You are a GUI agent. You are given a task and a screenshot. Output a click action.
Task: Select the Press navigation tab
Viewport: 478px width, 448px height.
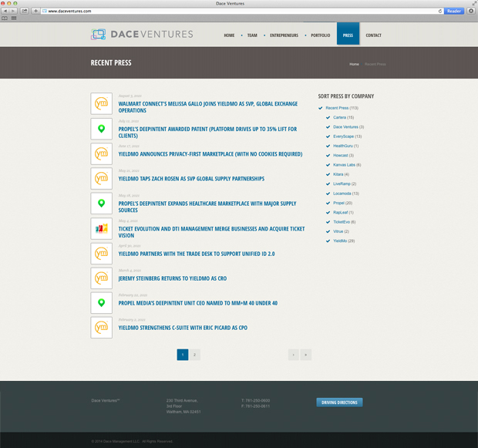pyautogui.click(x=348, y=34)
